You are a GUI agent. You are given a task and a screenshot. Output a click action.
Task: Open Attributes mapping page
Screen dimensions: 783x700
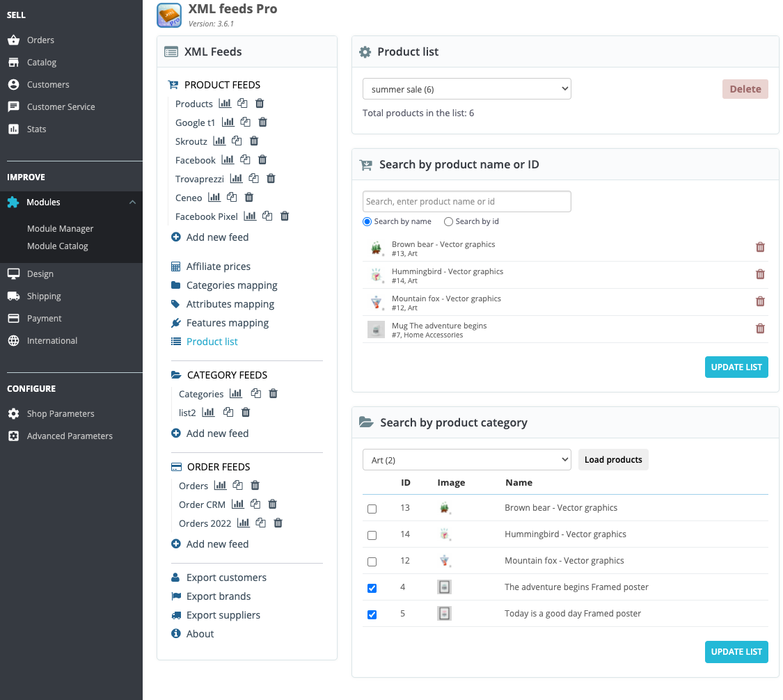(x=230, y=304)
